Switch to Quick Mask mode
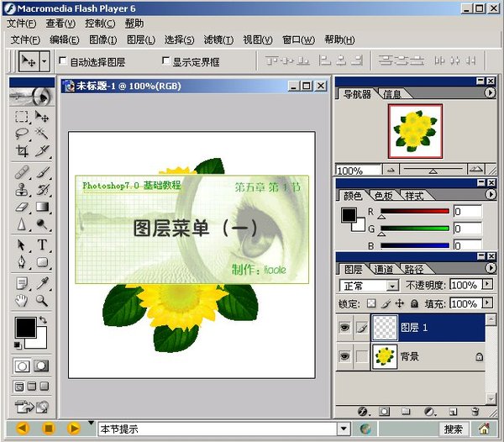Image resolution: width=504 pixels, height=442 pixels. (x=41, y=366)
